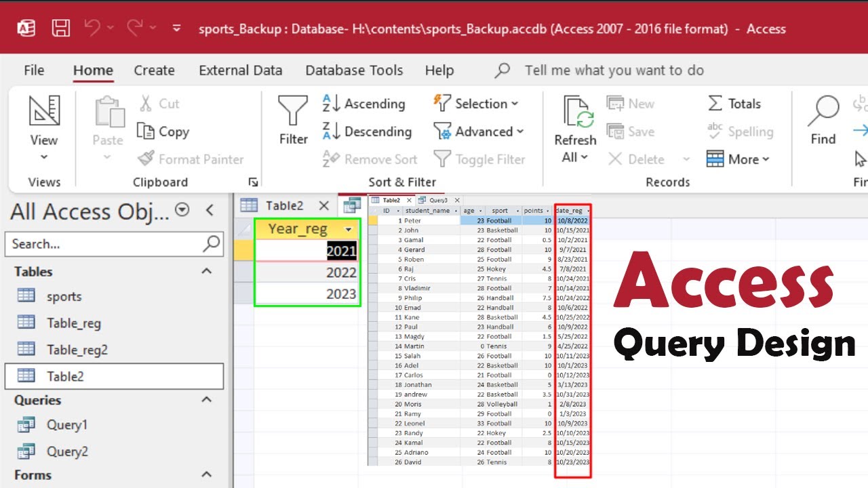Click the row selector beside 2021

coord(244,251)
